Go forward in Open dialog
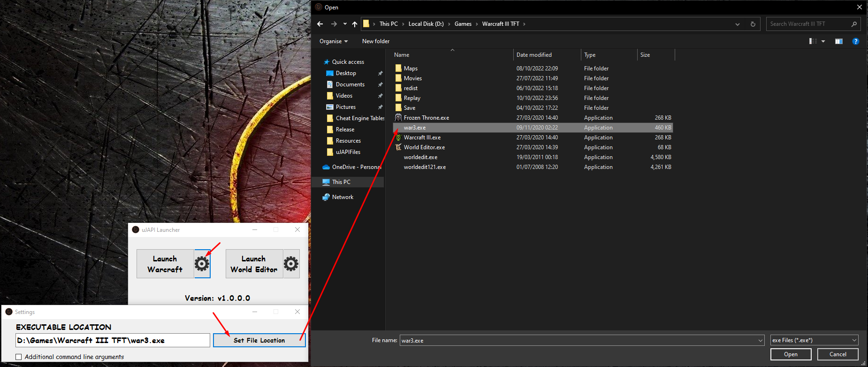868x367 pixels. (334, 24)
